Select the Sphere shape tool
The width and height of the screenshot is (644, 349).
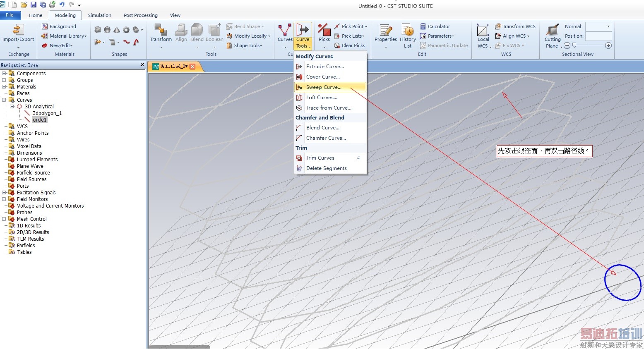click(107, 30)
